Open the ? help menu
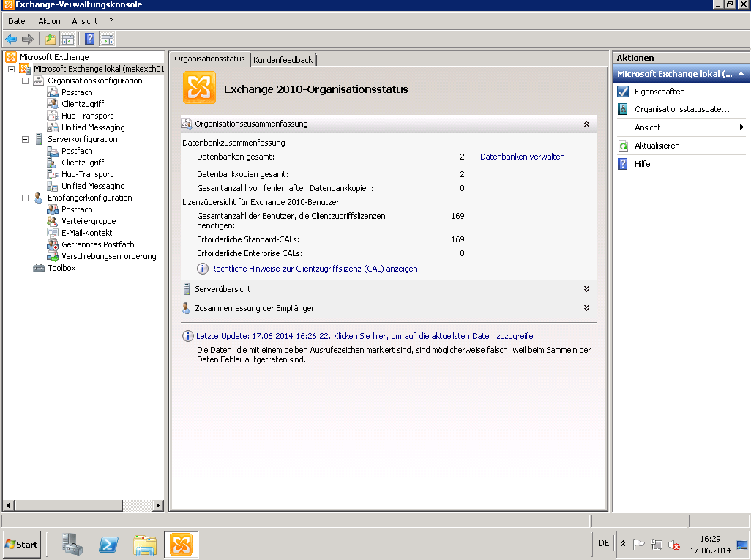Screen dimensions: 751x560 111,21
